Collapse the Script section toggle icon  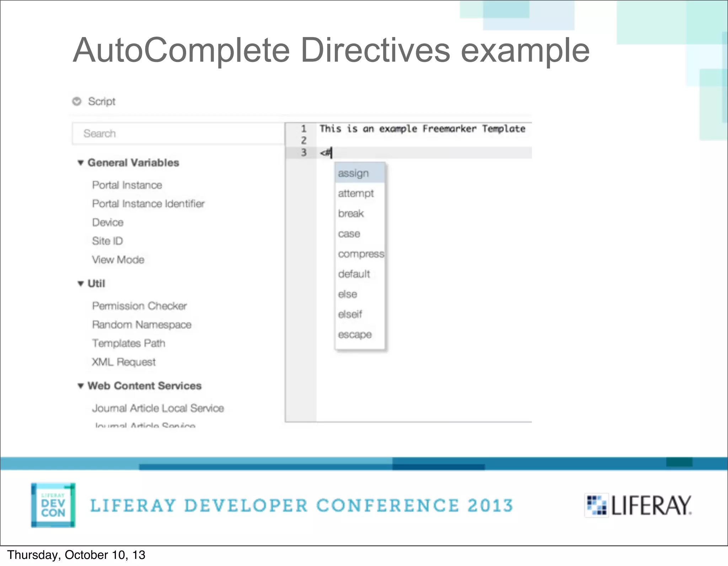click(77, 101)
